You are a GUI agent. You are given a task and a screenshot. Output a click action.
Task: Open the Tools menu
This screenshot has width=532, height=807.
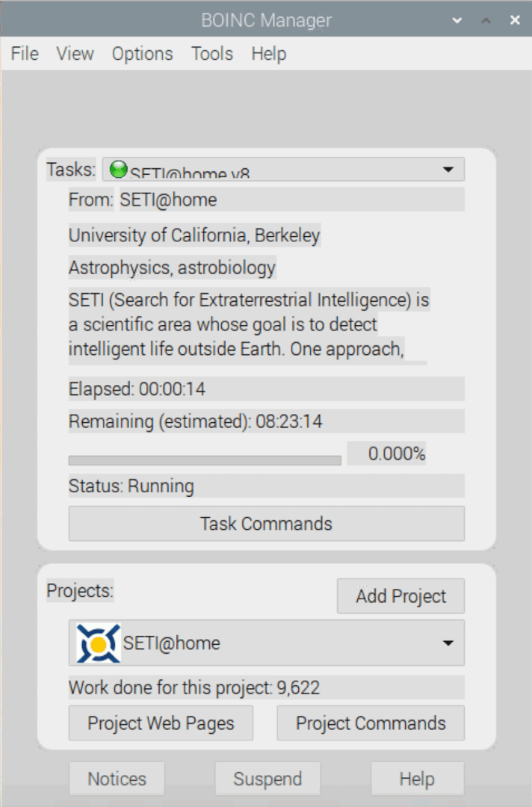[x=211, y=53]
